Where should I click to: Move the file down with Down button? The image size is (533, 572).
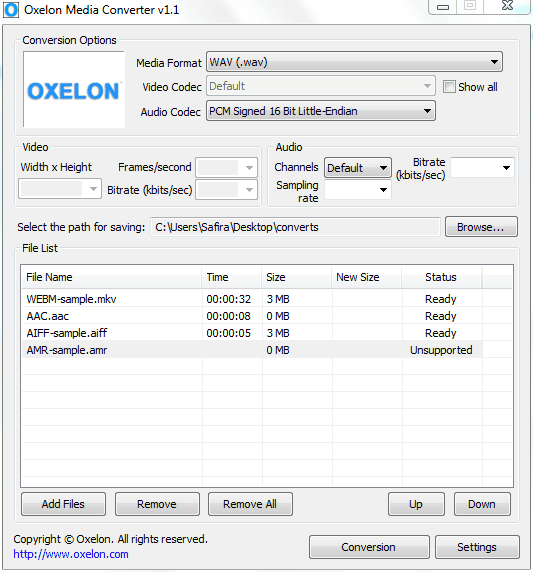[x=482, y=504]
